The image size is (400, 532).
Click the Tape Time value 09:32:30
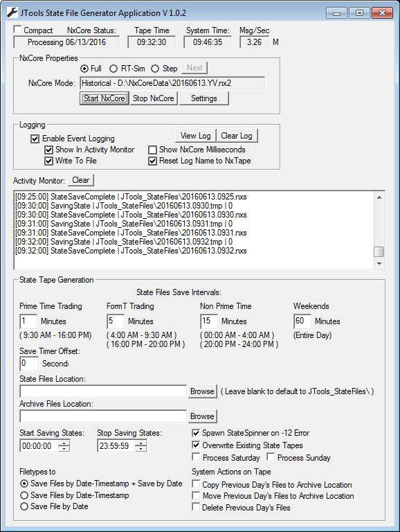(152, 42)
